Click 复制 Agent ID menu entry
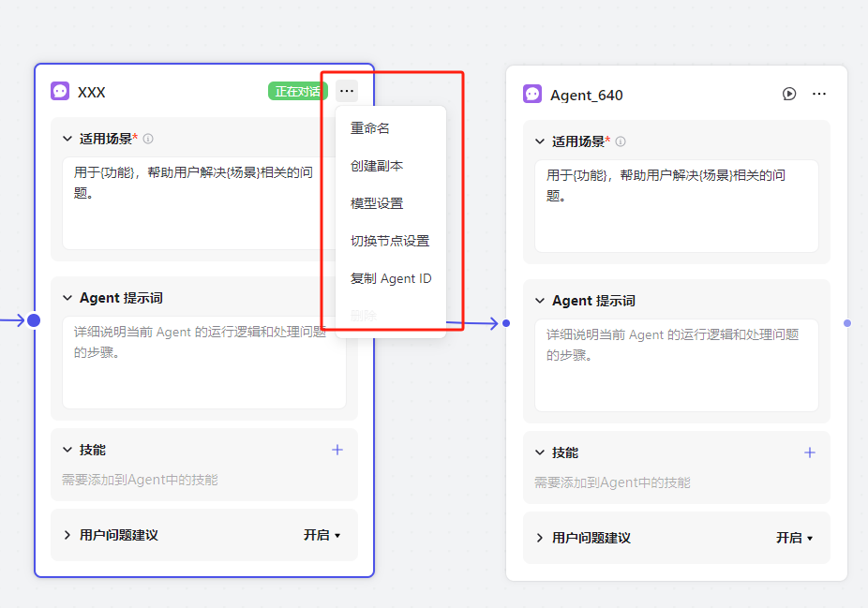The height and width of the screenshot is (608, 868). tap(391, 278)
